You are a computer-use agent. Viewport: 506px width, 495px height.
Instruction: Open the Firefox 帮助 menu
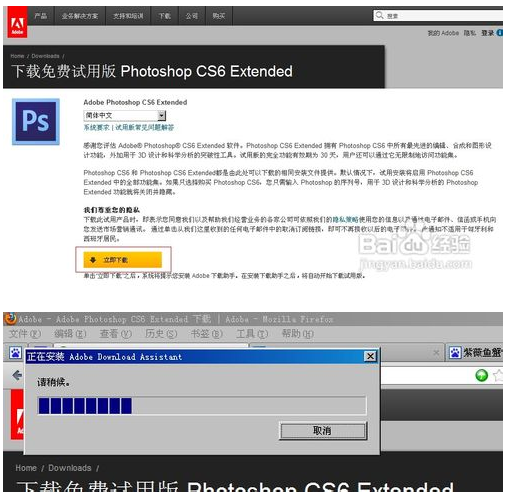[x=297, y=334]
